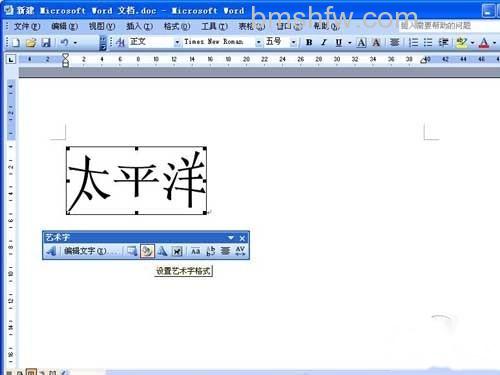Expand underline style options arrow
This screenshot has height=375, width=500.
pos(350,43)
